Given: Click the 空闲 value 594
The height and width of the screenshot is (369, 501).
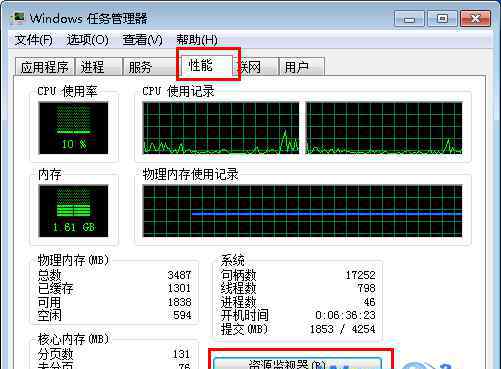Looking at the screenshot, I should [182, 315].
